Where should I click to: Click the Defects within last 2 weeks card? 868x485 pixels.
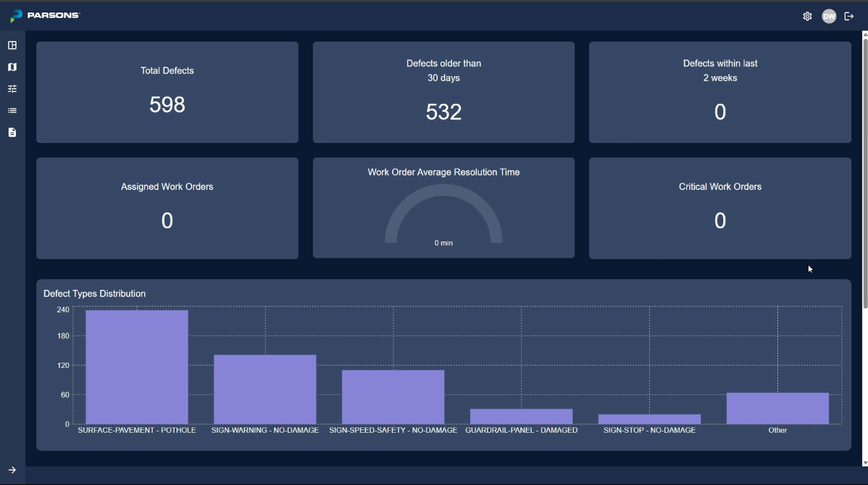pos(720,92)
